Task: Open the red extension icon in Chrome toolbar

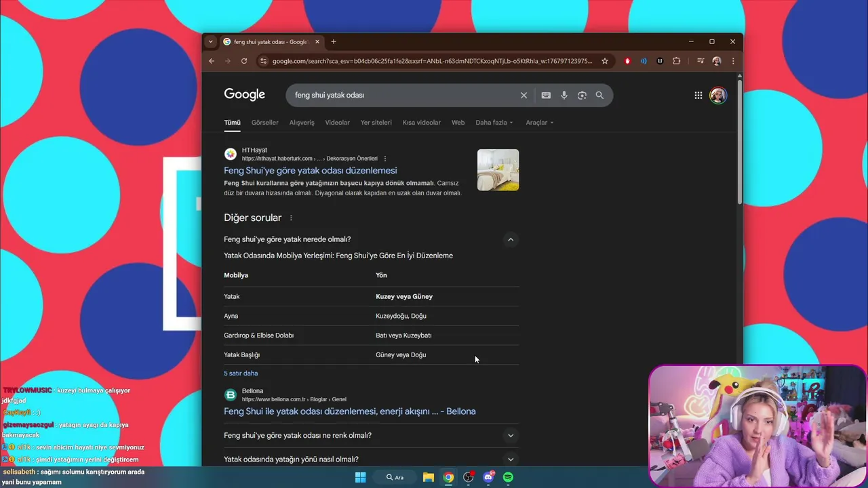Action: 627,61
